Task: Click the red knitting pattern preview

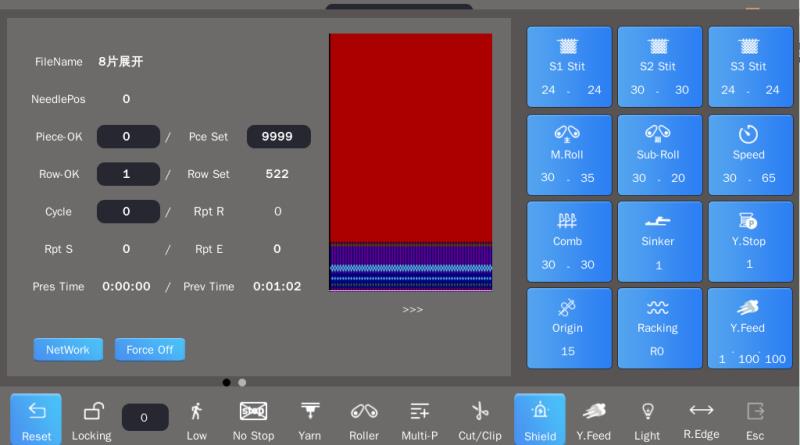Action: tap(410, 140)
